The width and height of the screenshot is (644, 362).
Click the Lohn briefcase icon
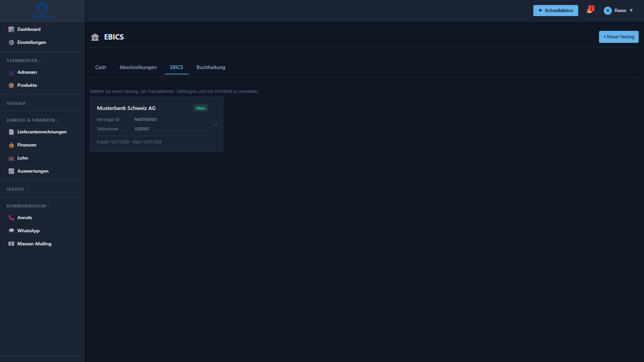pos(11,158)
